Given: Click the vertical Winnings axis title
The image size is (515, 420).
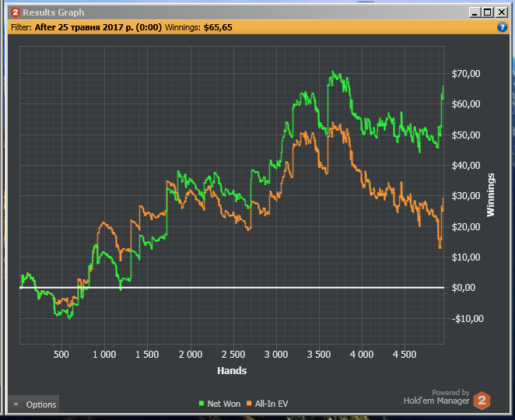Looking at the screenshot, I should (x=490, y=195).
